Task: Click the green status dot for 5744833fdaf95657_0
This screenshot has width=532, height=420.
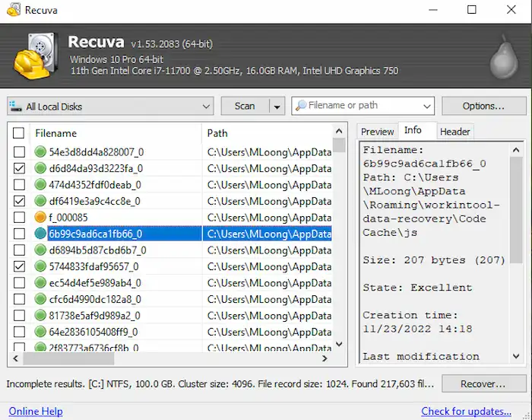Action: pos(40,266)
